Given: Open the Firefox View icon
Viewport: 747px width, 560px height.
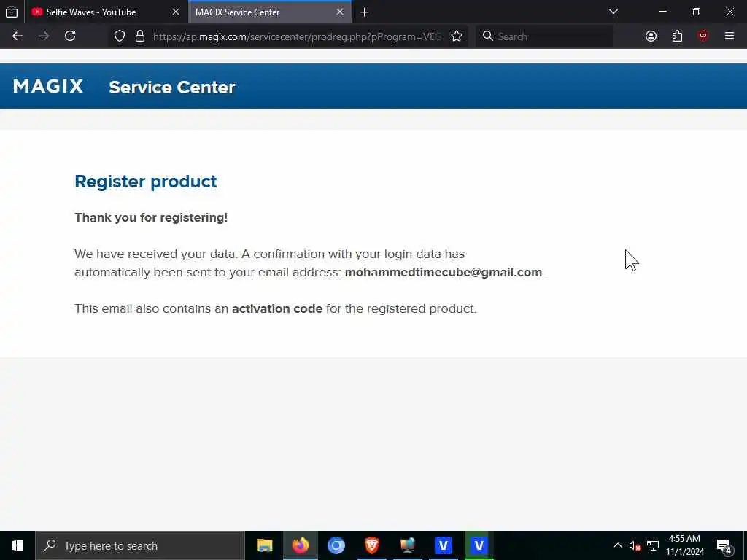Looking at the screenshot, I should (12, 12).
